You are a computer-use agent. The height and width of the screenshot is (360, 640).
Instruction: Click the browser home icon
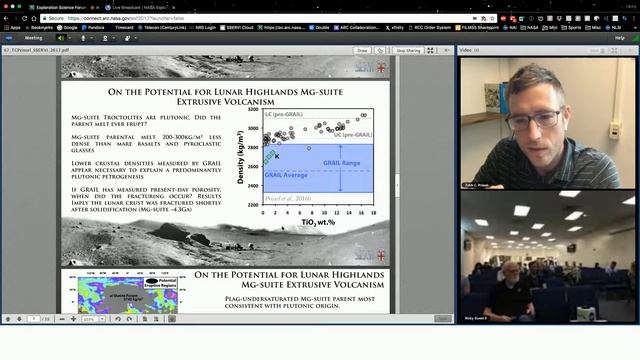click(34, 18)
